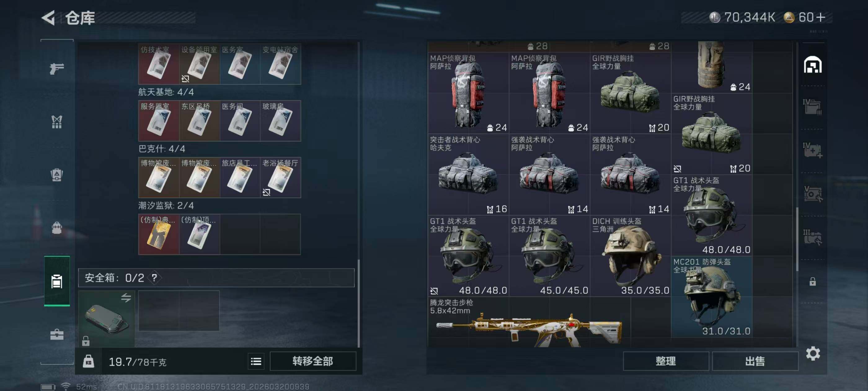Screen dimensions: 868x391
Task: Open the toolbox category at sidebar bottom
Action: click(57, 334)
